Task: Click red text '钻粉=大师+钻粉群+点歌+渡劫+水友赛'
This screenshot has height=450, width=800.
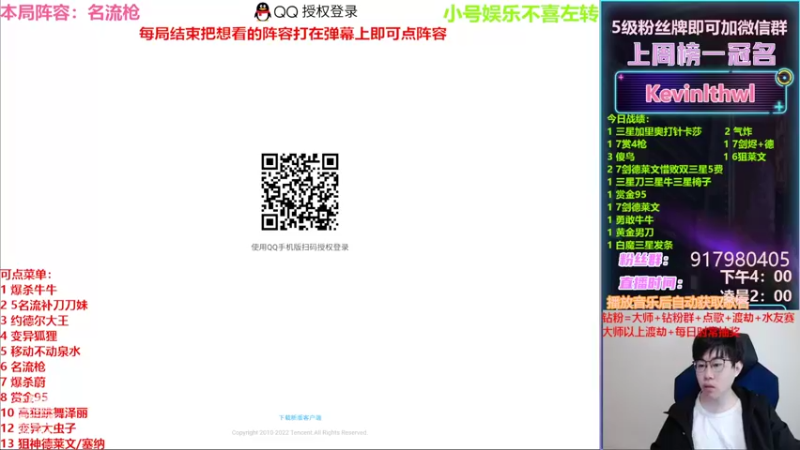Action: 698,318
